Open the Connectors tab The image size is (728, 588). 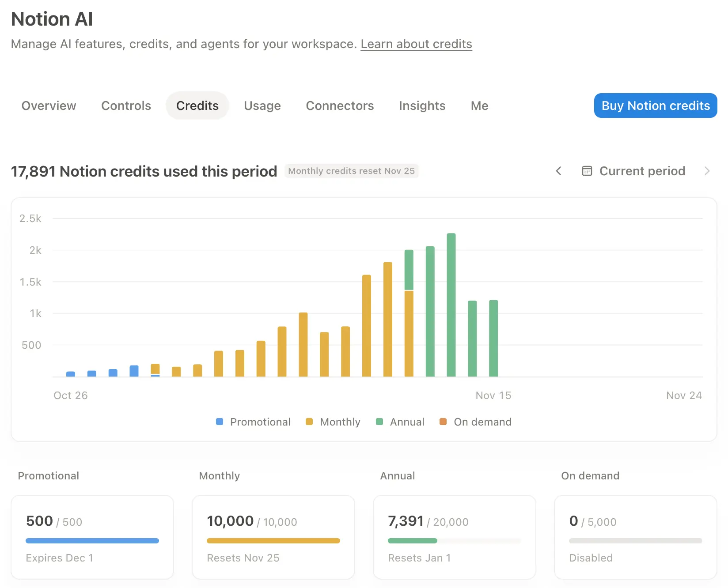tap(340, 106)
